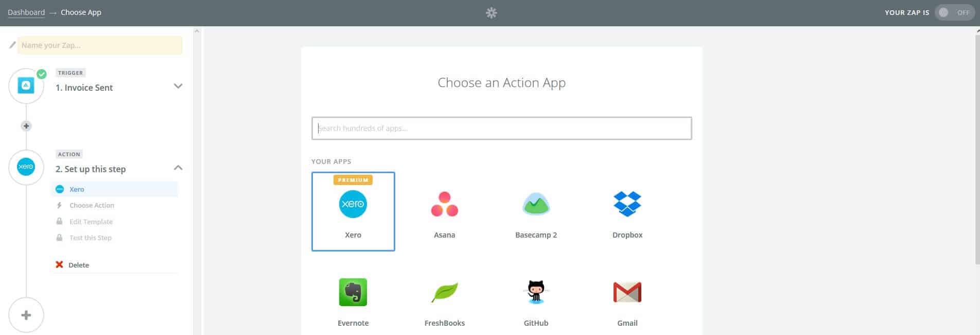Image resolution: width=980 pixels, height=335 pixels.
Task: Expand the Invoice Sent trigger step
Action: (178, 86)
